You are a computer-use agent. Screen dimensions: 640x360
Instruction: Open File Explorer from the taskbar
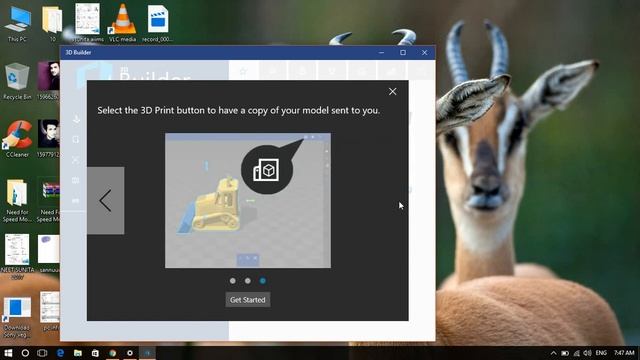point(78,353)
